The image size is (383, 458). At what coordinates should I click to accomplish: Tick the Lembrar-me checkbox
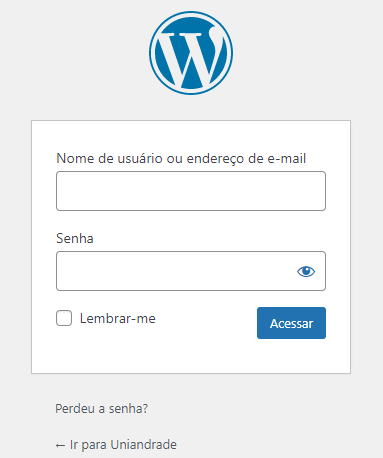(64, 318)
